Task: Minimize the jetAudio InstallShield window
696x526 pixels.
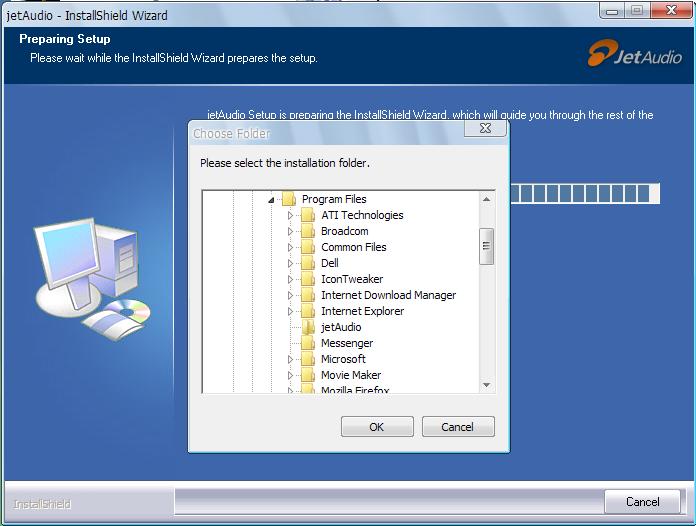Action: 612,11
